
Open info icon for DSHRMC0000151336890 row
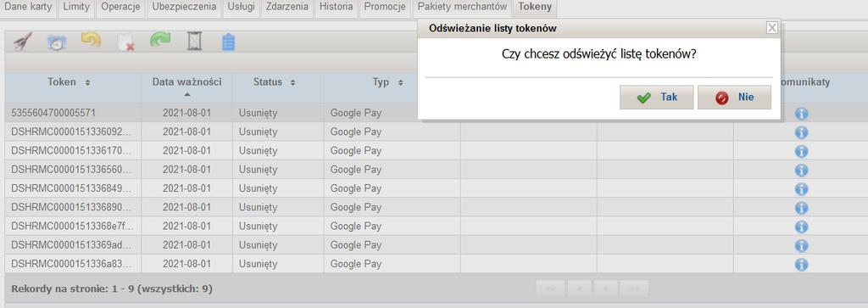(x=801, y=208)
